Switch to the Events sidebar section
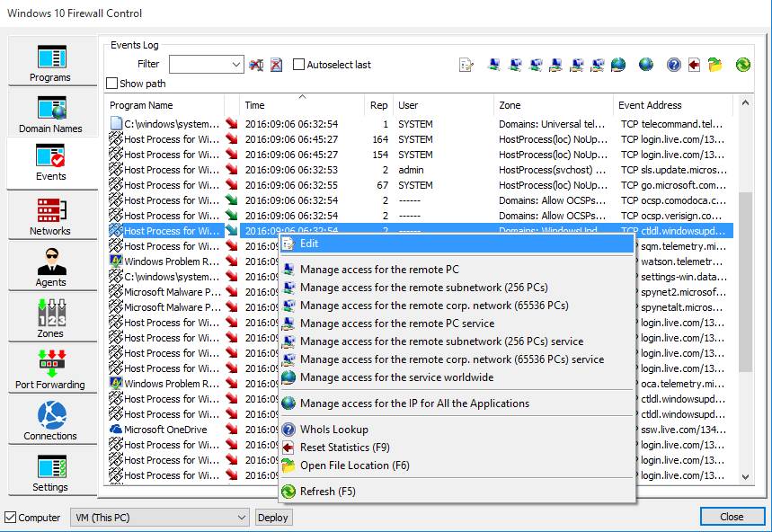 [51, 163]
